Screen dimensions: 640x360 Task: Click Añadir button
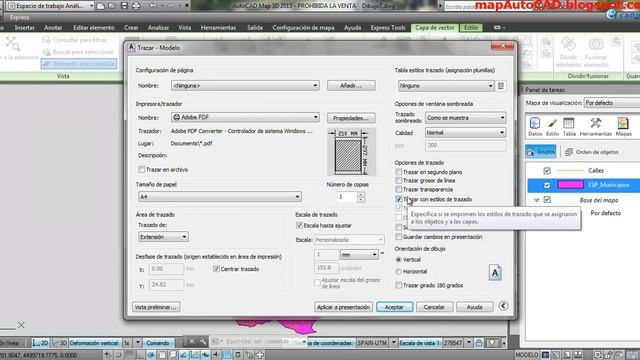351,86
